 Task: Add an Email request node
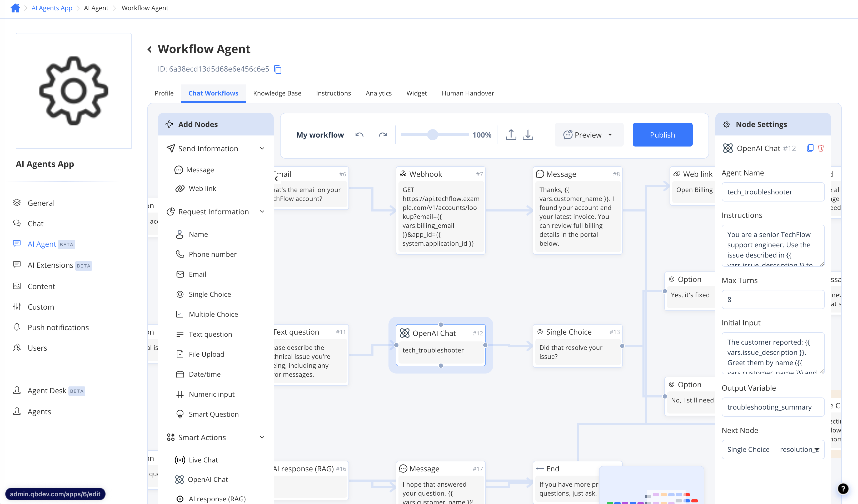click(191, 274)
